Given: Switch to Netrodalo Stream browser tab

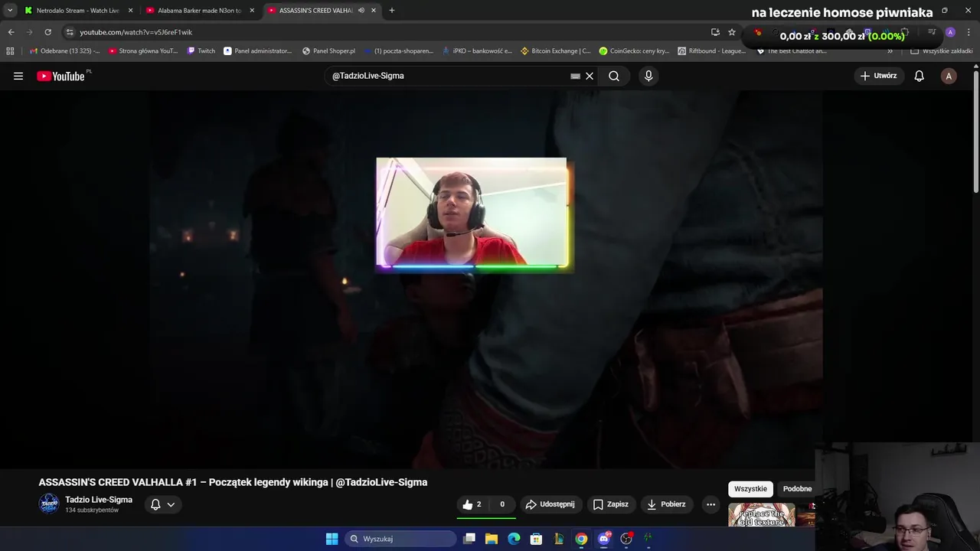Looking at the screenshot, I should point(78,11).
